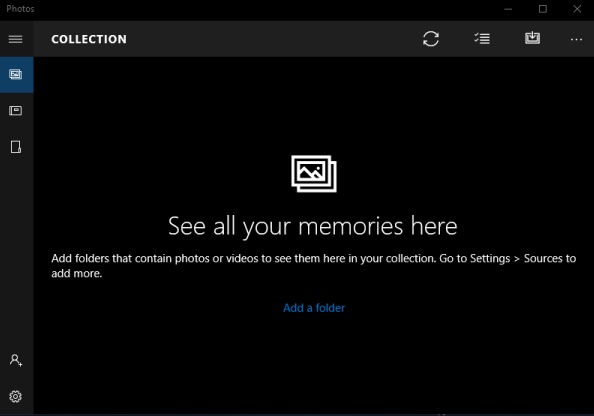Click the COLLECTION heading

[89, 39]
